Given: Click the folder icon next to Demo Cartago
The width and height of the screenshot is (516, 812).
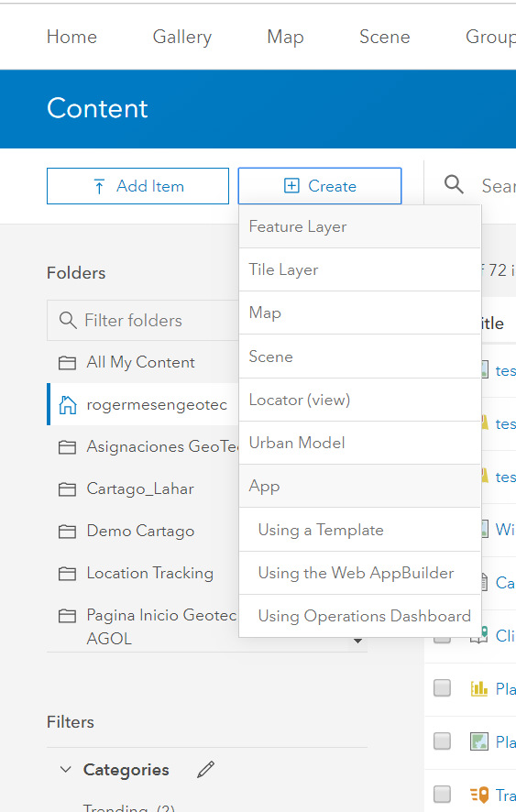Looking at the screenshot, I should tap(67, 532).
